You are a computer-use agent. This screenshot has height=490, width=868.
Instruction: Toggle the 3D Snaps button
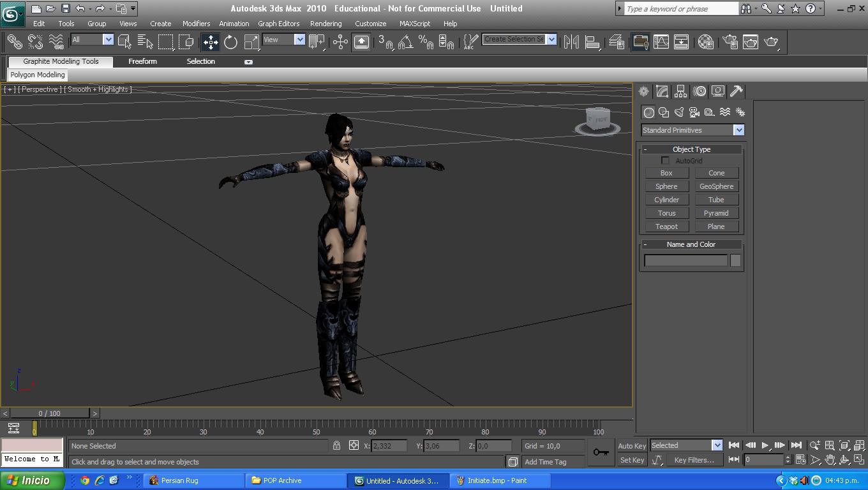[385, 42]
